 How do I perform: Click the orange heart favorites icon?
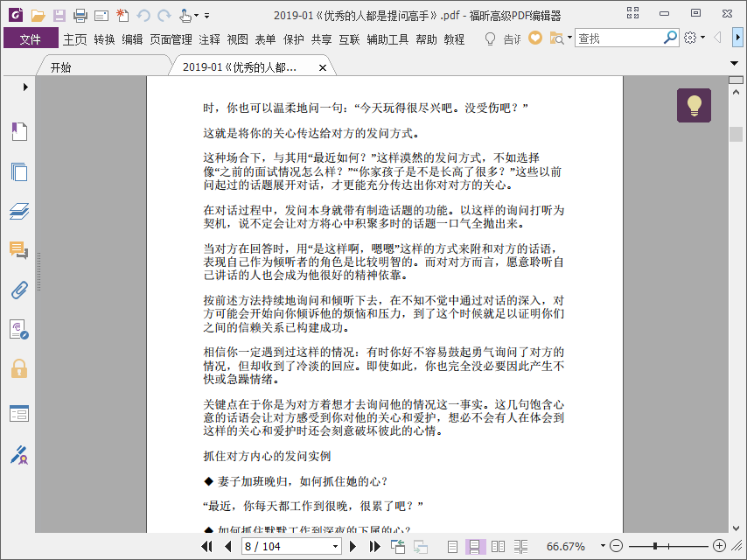coord(535,38)
